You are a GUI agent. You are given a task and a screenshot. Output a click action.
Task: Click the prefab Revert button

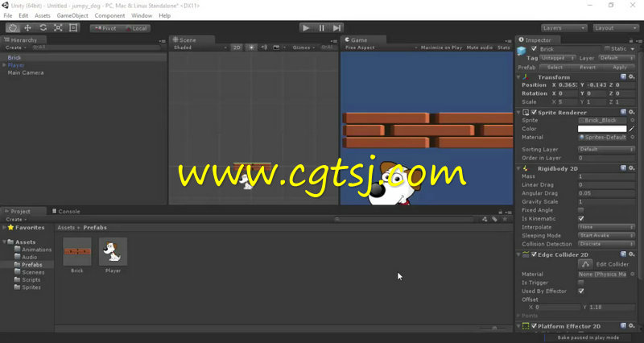pos(588,67)
